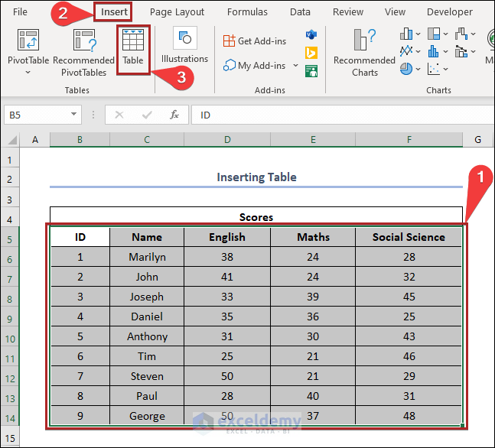
Task: Select column D header
Action: pos(227,140)
